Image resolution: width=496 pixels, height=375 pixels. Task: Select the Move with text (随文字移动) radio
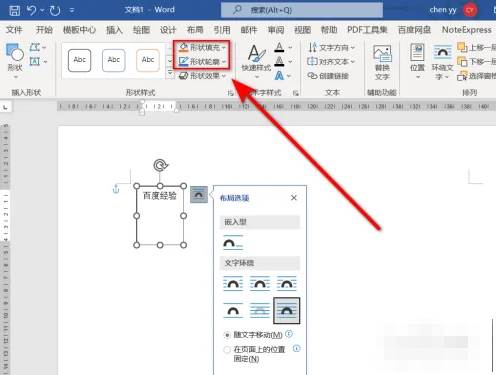click(227, 335)
